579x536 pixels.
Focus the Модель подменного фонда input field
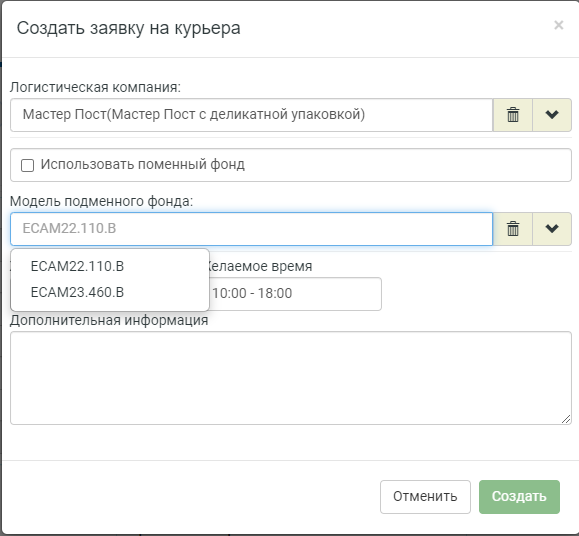[x=251, y=229]
